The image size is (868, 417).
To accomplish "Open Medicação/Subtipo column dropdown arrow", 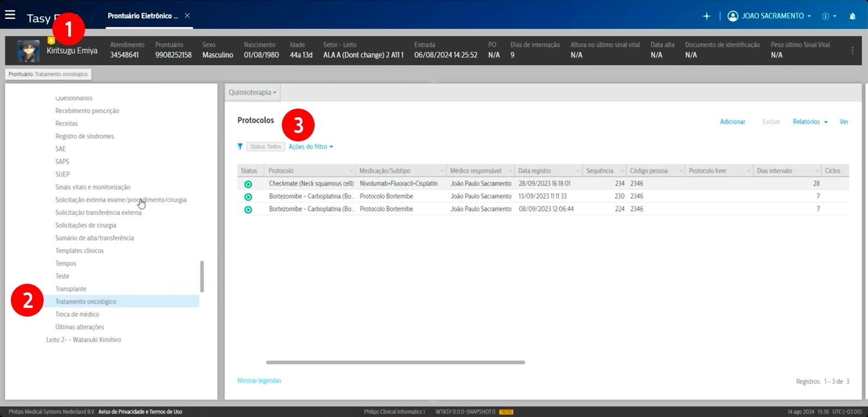I will (442, 171).
